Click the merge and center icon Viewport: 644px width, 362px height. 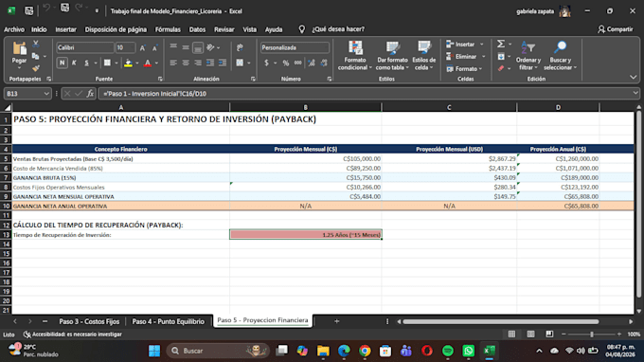pos(240,63)
